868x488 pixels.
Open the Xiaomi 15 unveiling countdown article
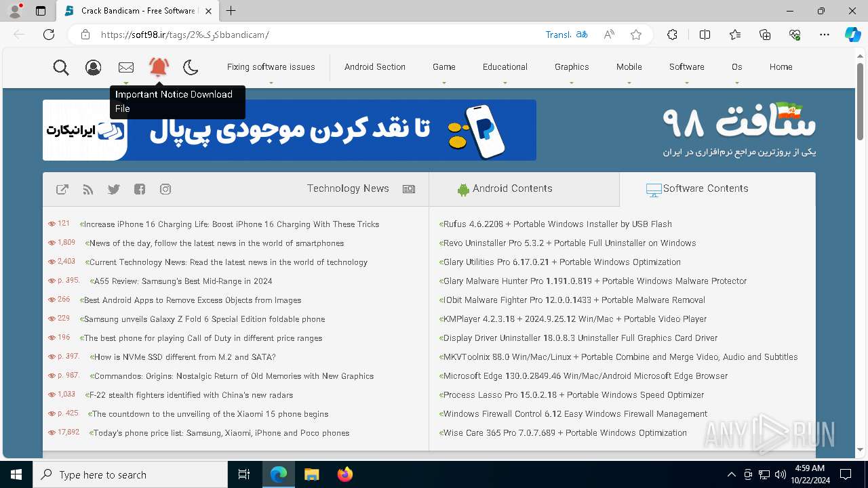click(210, 414)
